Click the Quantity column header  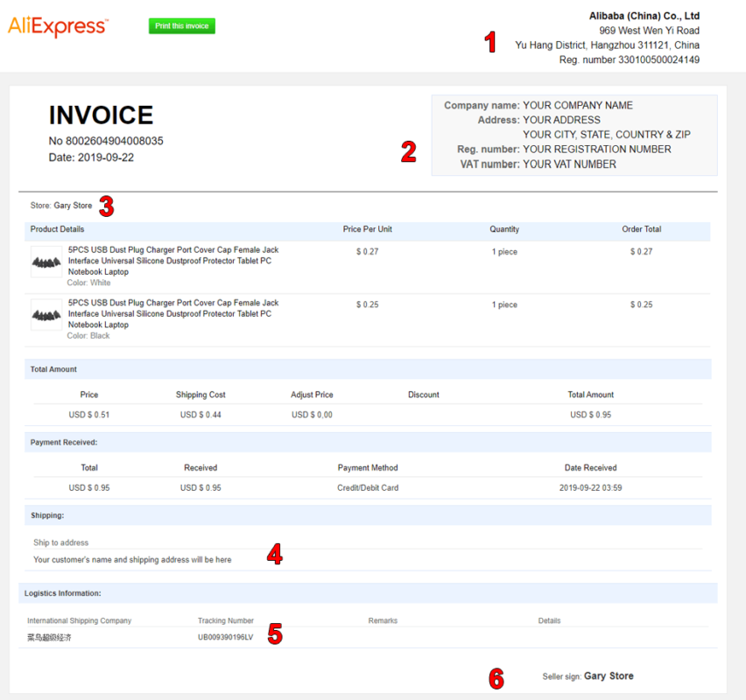(504, 229)
